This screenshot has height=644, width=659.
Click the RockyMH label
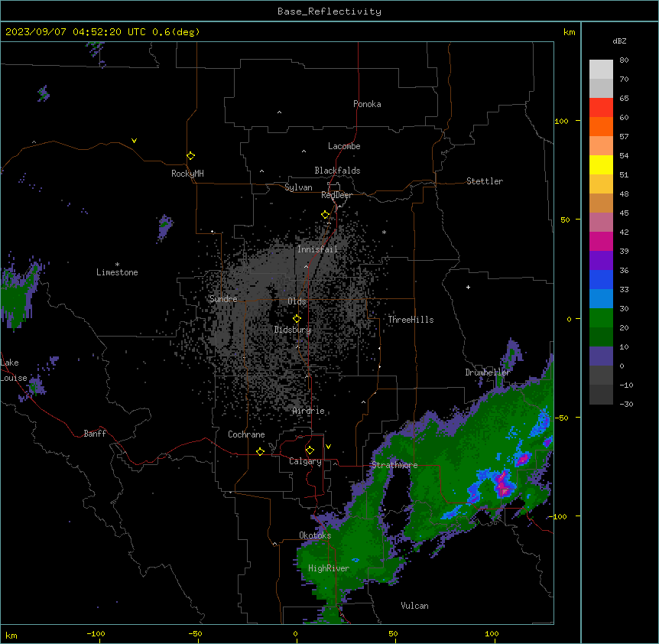(x=187, y=174)
